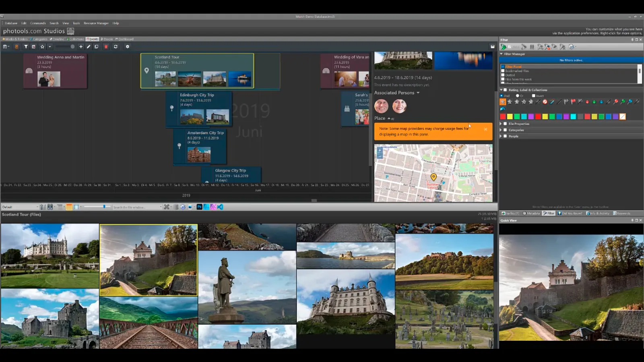Enable the Rating, Label & Collections checkbox
This screenshot has height=362, width=644.
click(505, 90)
